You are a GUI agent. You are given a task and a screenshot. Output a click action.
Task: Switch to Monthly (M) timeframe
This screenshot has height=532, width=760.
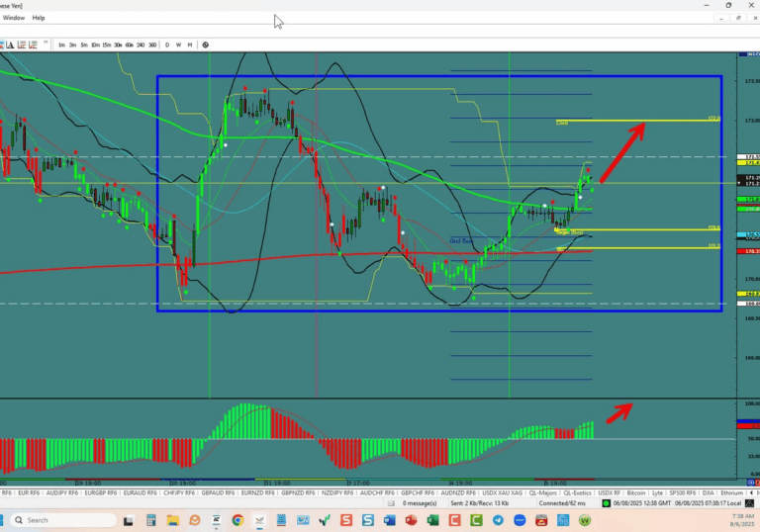point(190,45)
